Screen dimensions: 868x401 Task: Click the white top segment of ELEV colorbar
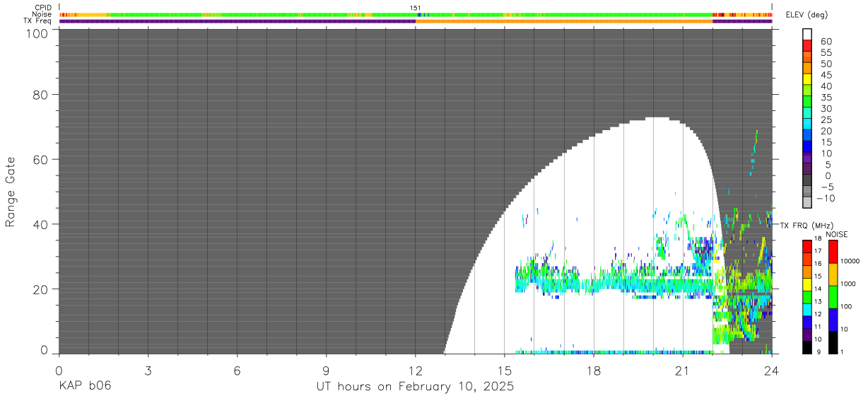click(x=807, y=34)
